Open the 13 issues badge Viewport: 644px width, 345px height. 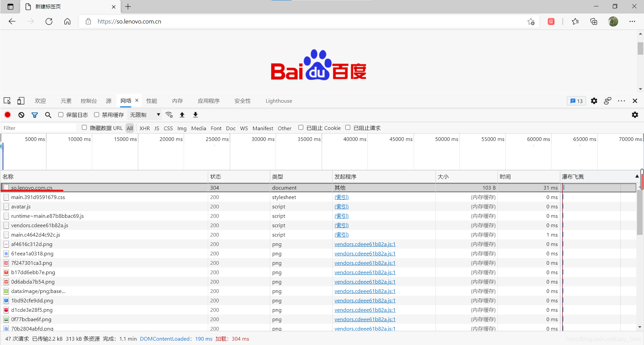coord(576,101)
